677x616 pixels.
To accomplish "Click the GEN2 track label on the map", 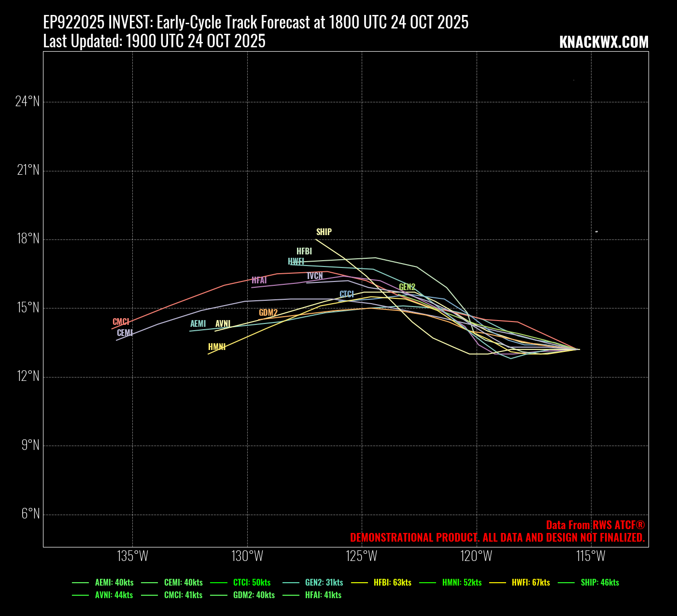I will [x=407, y=287].
